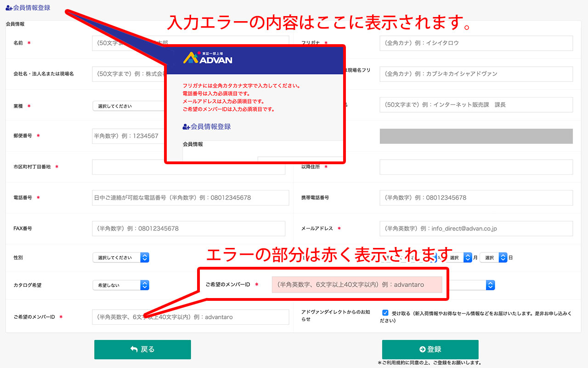Click the フリガナ input field
Viewport: 588px width, 368px height.
pos(476,43)
